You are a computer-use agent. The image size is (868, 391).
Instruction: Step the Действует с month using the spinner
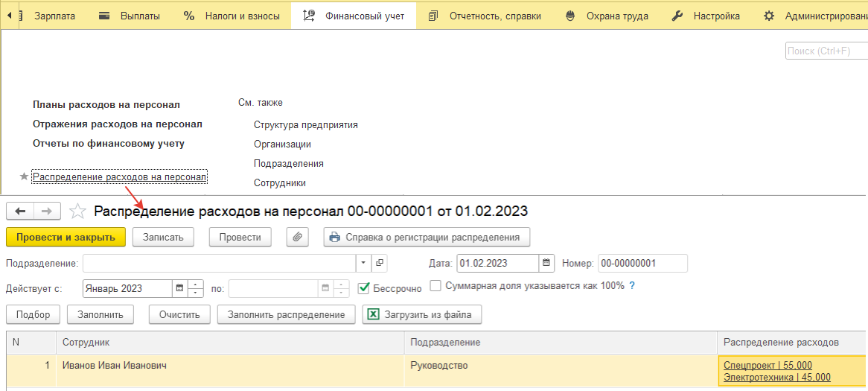coord(196,288)
